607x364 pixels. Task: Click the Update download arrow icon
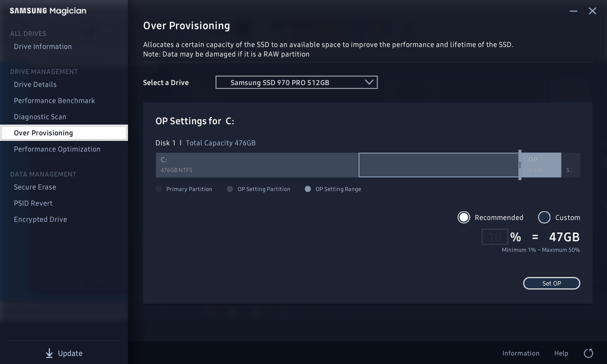click(x=49, y=353)
